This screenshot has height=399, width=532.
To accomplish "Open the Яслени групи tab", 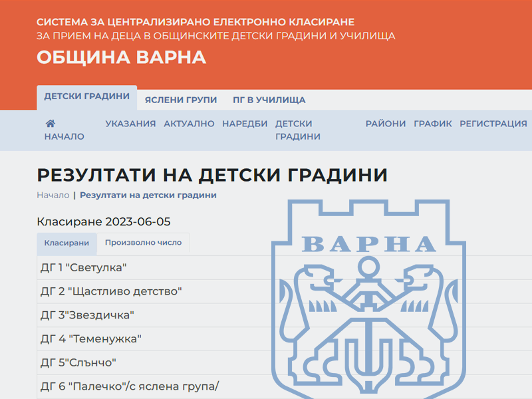I will (x=181, y=100).
